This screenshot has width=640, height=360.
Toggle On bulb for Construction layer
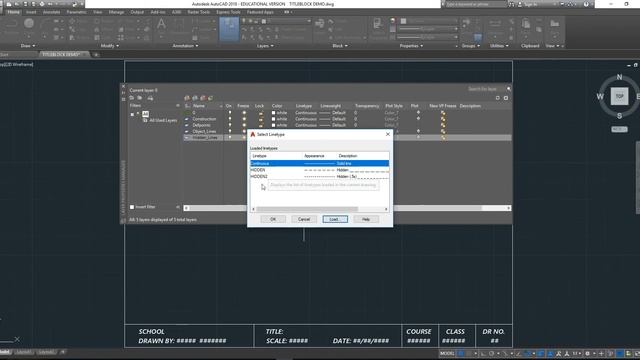tap(229, 119)
